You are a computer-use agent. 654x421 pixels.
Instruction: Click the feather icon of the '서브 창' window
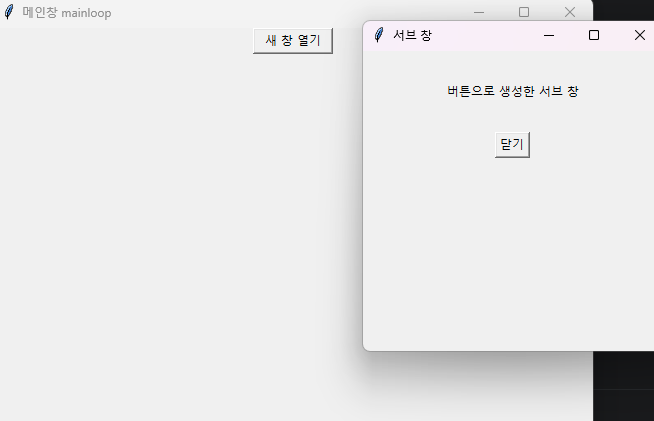(379, 35)
